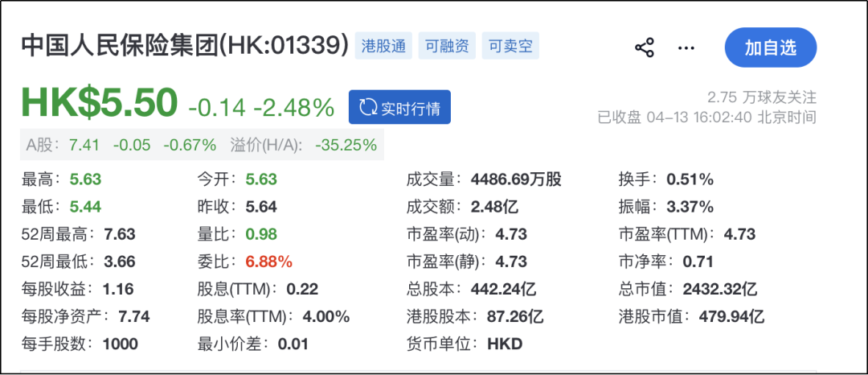Click the 实时行情 refresh button
The image size is (868, 375).
point(399,108)
